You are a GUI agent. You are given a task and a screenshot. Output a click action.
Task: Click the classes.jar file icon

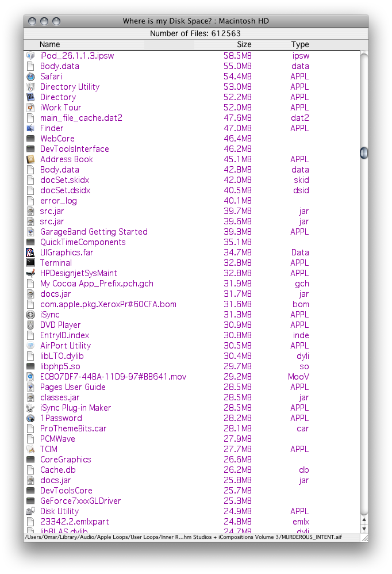30,397
